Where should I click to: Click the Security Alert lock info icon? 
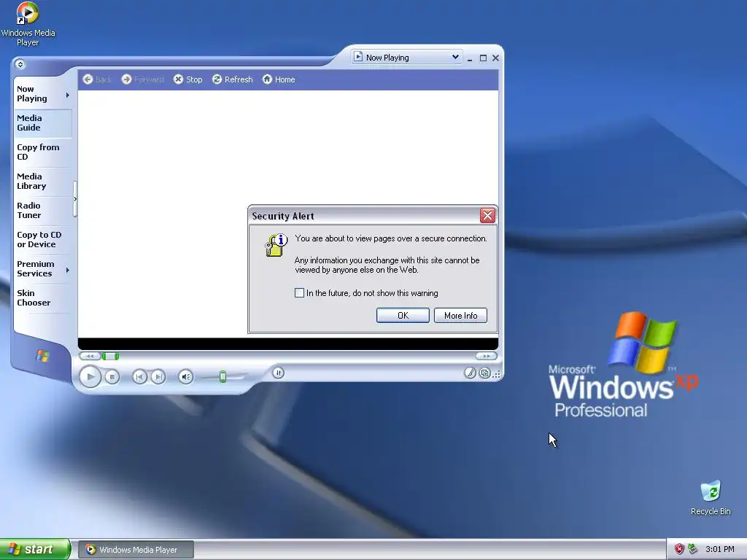(x=276, y=245)
